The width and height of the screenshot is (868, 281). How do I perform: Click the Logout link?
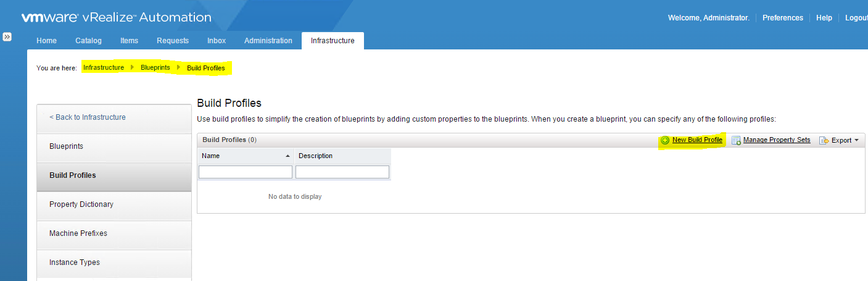click(856, 18)
